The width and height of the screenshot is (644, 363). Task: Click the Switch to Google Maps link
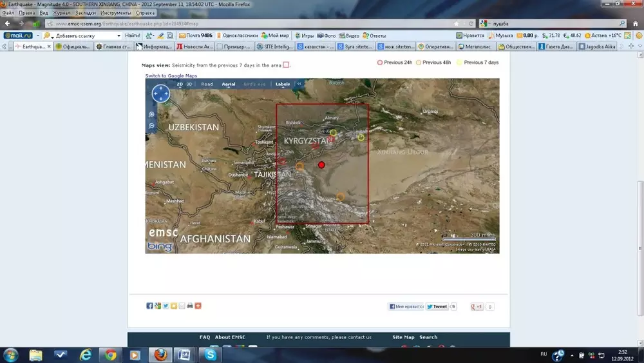pyautogui.click(x=171, y=76)
